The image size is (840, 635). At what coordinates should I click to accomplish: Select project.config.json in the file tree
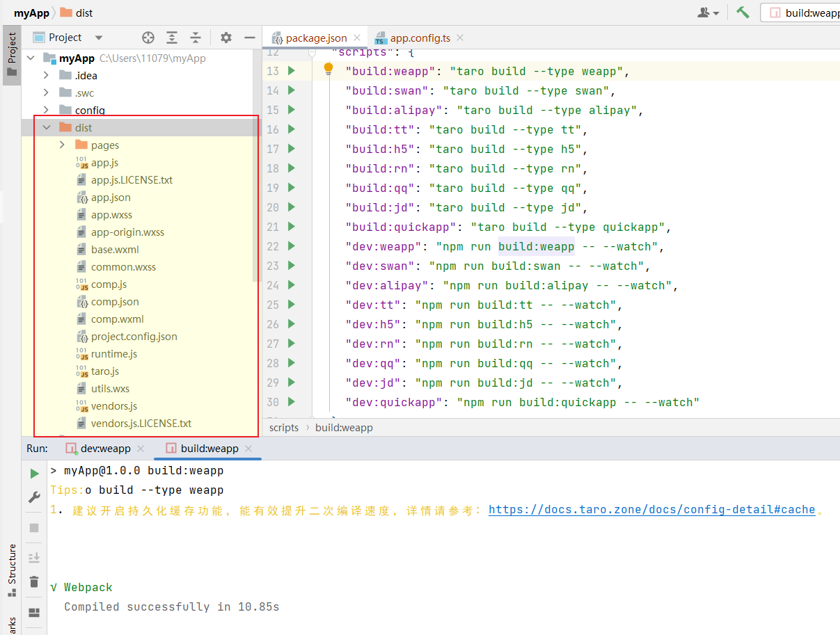[x=134, y=337]
